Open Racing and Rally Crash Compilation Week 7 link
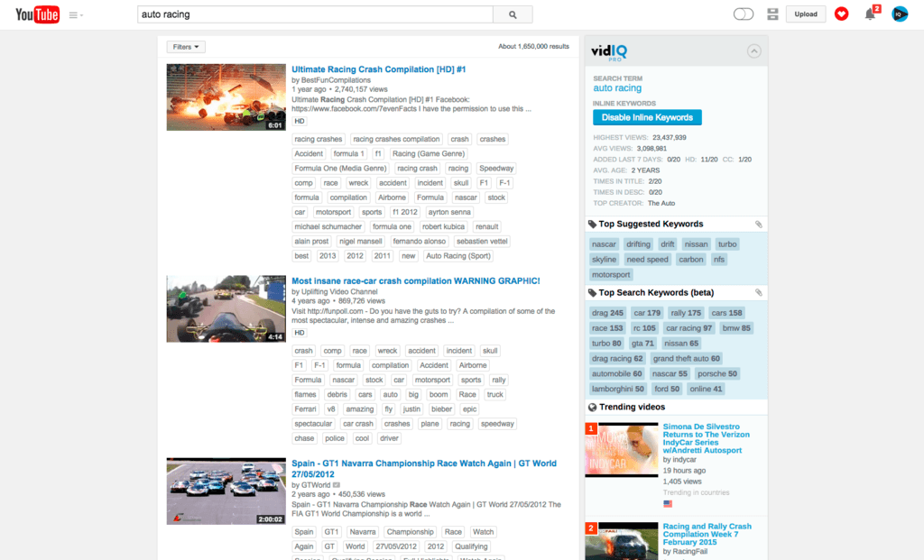 point(707,534)
